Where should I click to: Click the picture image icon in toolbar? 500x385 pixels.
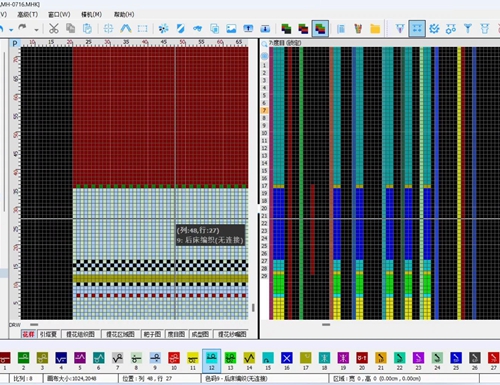pyautogui.click(x=231, y=29)
